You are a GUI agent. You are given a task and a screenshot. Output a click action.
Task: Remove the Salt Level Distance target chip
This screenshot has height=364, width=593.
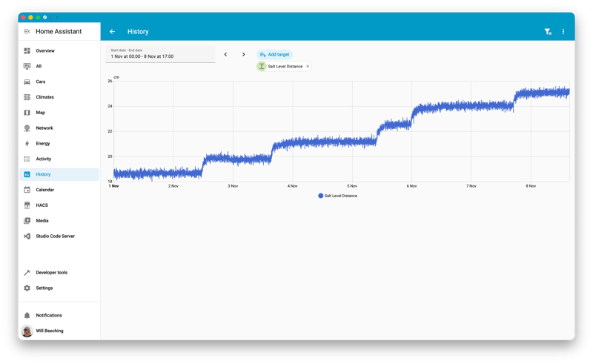tap(308, 67)
